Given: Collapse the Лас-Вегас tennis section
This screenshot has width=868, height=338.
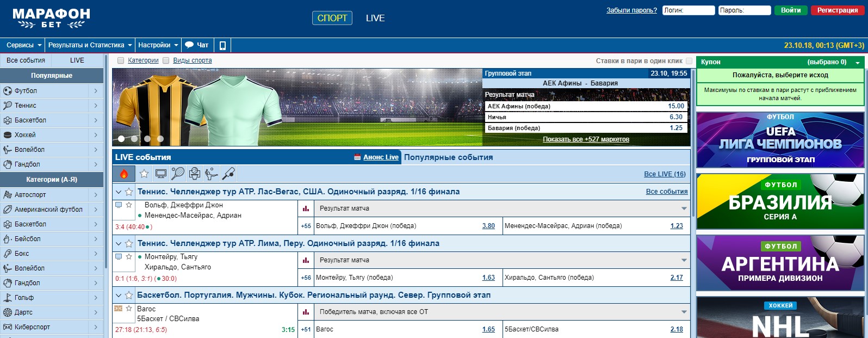Looking at the screenshot, I should tap(119, 192).
